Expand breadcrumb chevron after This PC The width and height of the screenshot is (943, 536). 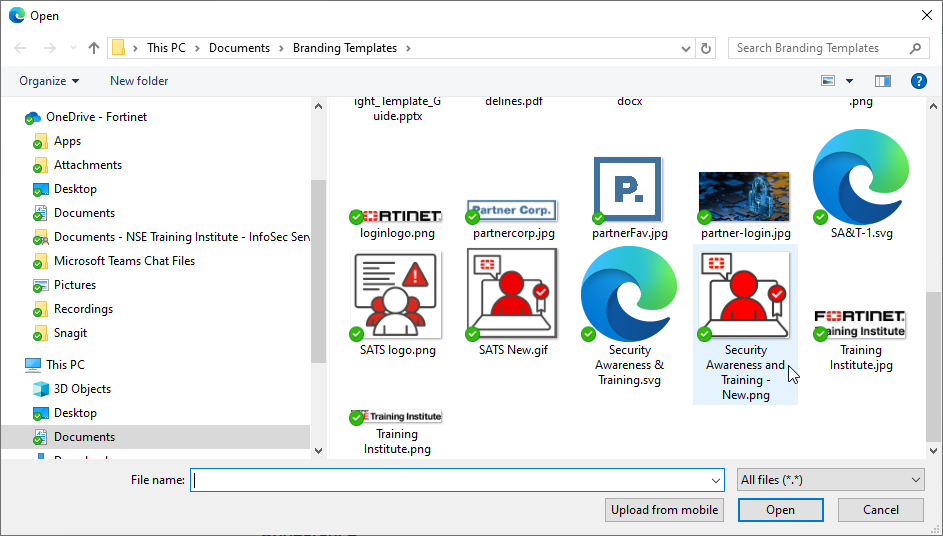[197, 48]
